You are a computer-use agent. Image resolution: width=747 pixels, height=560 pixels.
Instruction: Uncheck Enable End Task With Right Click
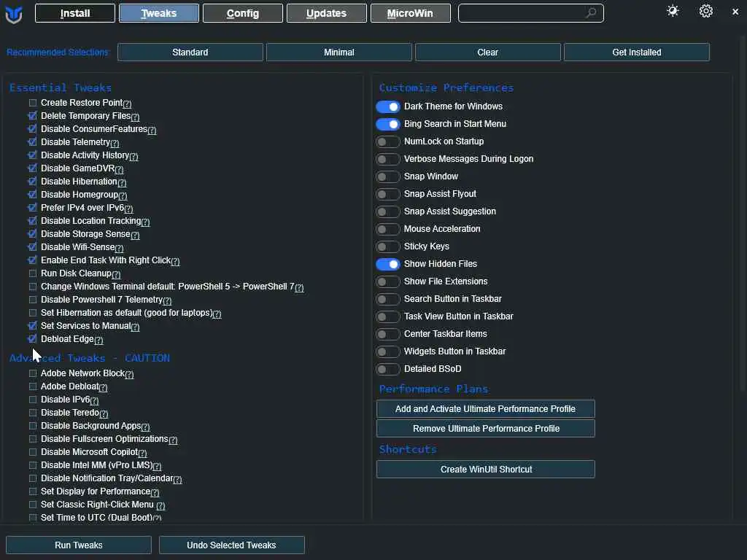tap(32, 260)
